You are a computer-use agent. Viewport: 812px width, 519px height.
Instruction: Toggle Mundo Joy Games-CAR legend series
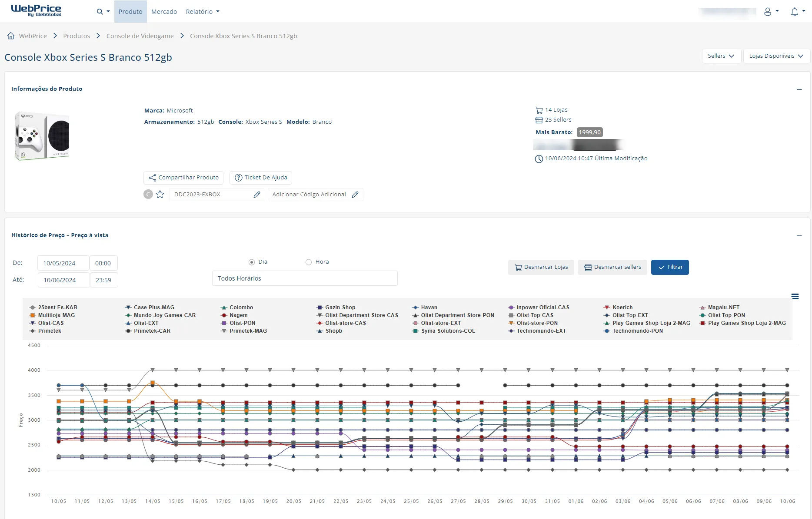point(160,315)
